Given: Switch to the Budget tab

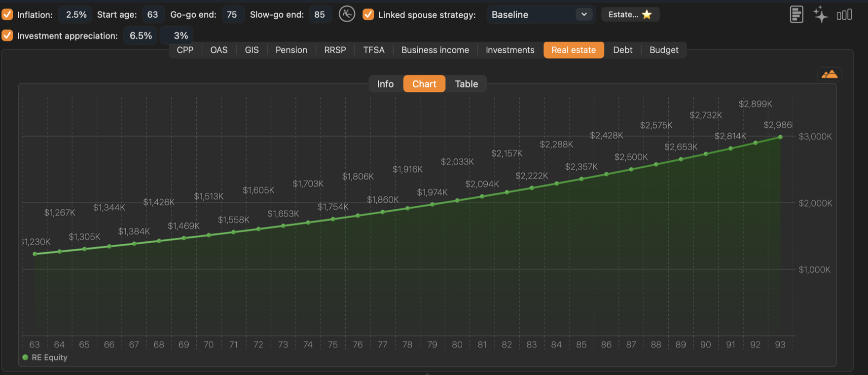Looking at the screenshot, I should pos(664,50).
